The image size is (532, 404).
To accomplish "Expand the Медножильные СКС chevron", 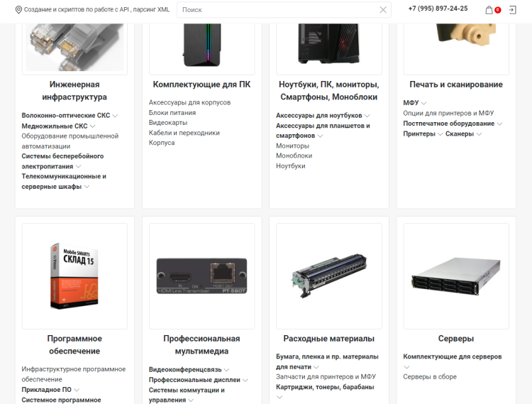I will [x=93, y=126].
